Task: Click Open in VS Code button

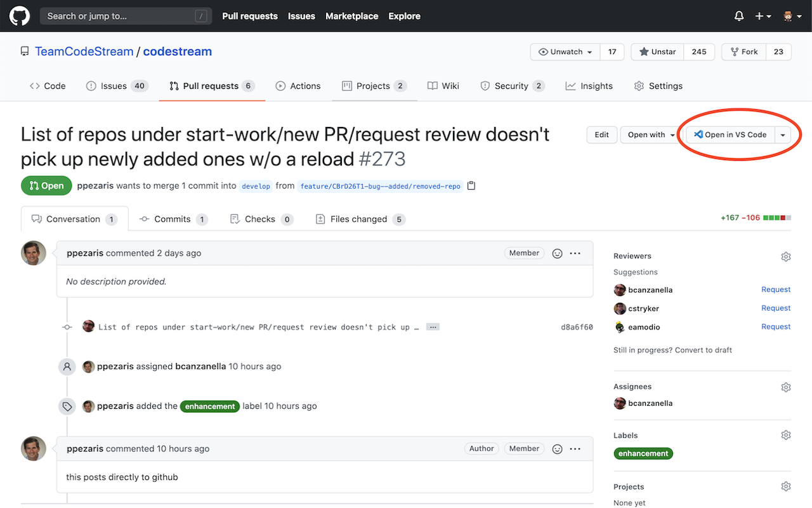Action: [730, 135]
